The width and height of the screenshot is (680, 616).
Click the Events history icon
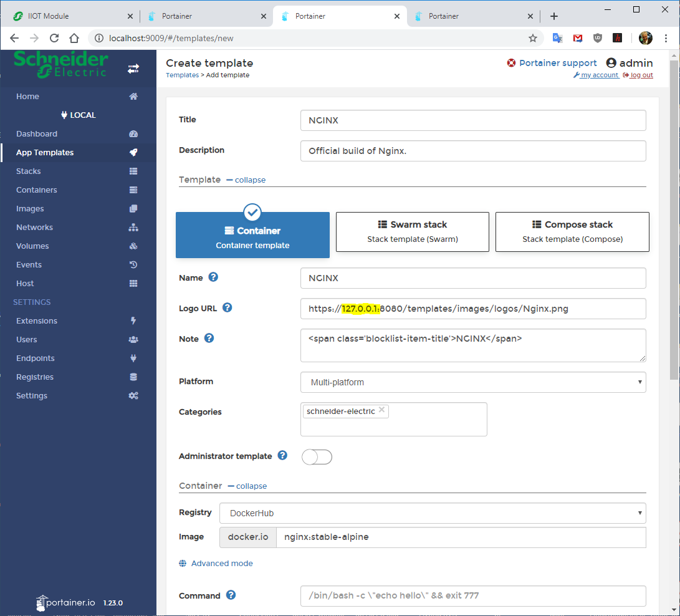133,264
